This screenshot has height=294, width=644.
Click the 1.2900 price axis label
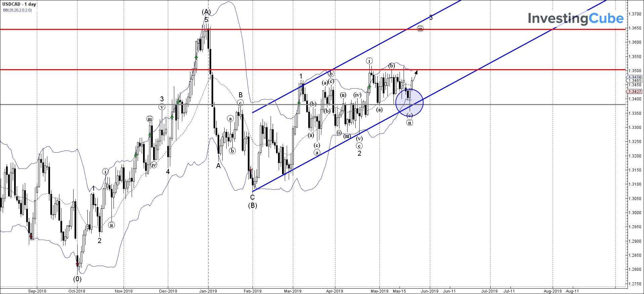point(635,241)
